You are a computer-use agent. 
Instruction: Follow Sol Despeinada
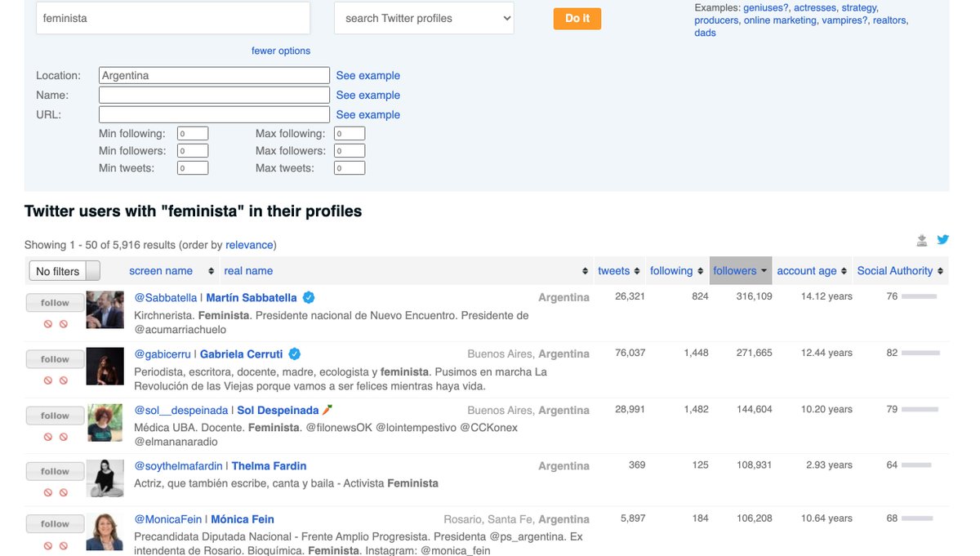(55, 416)
